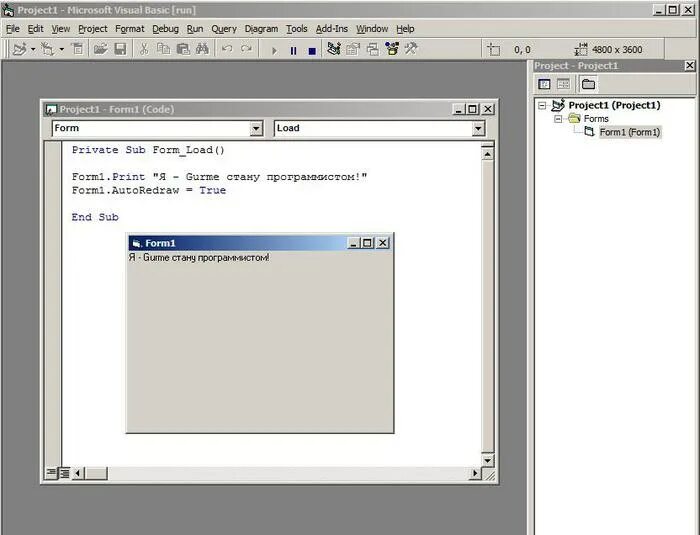Open the Window menu
The image size is (700, 535).
click(372, 29)
